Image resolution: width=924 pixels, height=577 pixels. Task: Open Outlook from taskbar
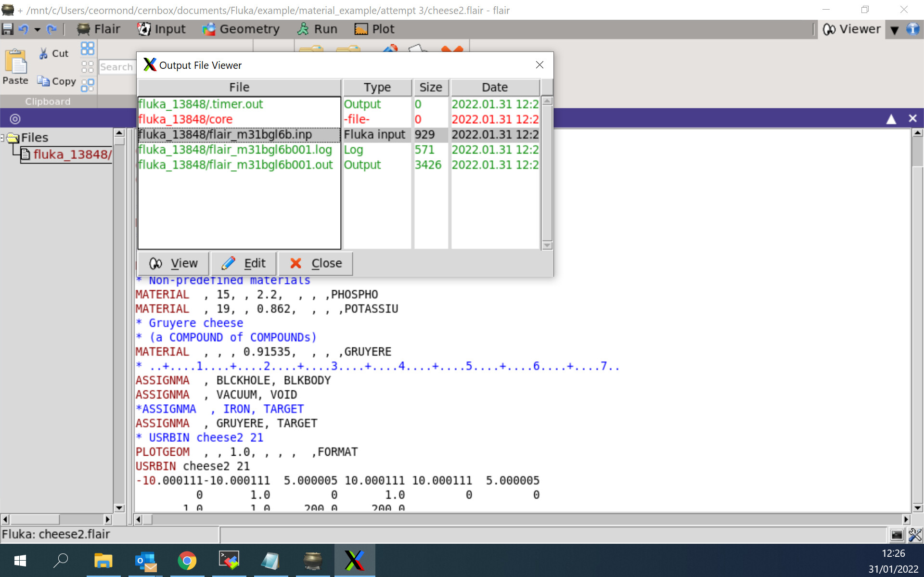click(145, 561)
